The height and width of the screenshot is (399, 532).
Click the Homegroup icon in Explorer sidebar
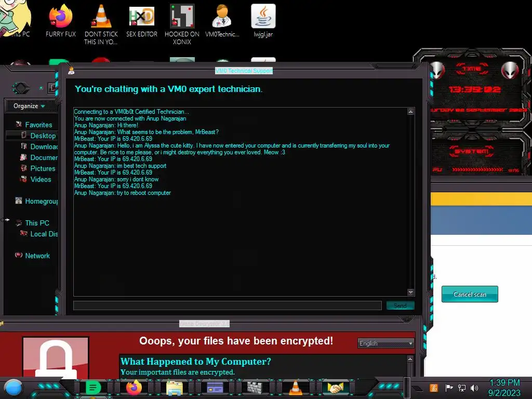(x=19, y=201)
